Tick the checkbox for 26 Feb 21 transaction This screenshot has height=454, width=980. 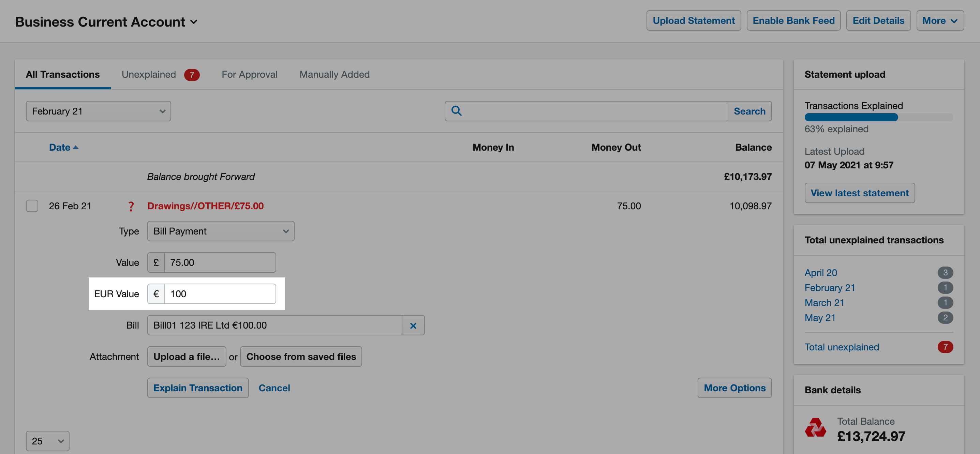click(32, 206)
